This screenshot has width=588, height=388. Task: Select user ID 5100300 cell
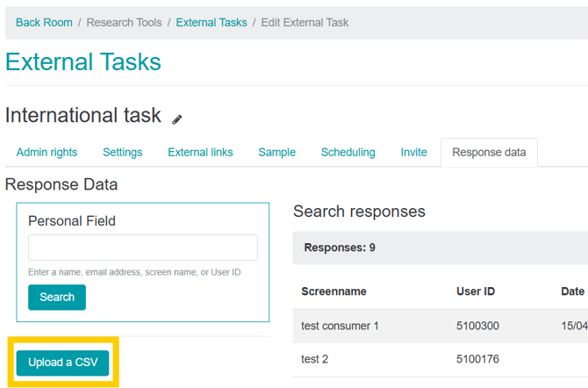tap(477, 326)
